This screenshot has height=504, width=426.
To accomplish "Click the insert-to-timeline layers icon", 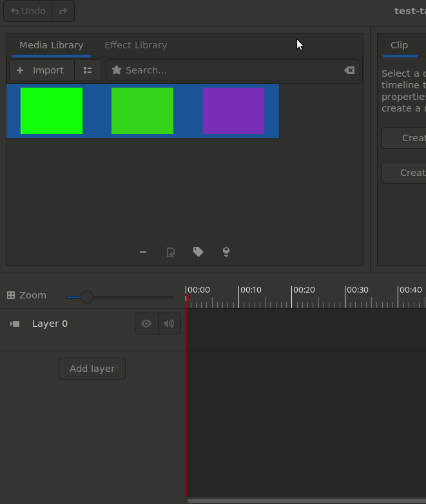I will [x=226, y=252].
